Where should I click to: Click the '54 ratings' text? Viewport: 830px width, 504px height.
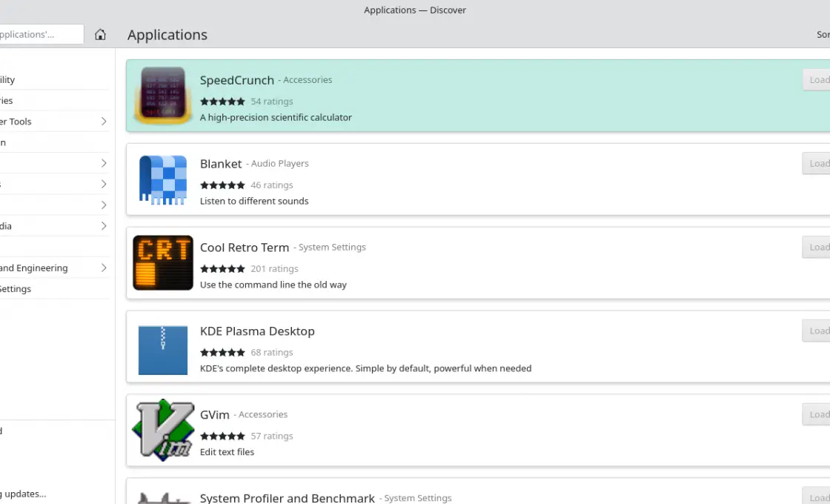(271, 101)
